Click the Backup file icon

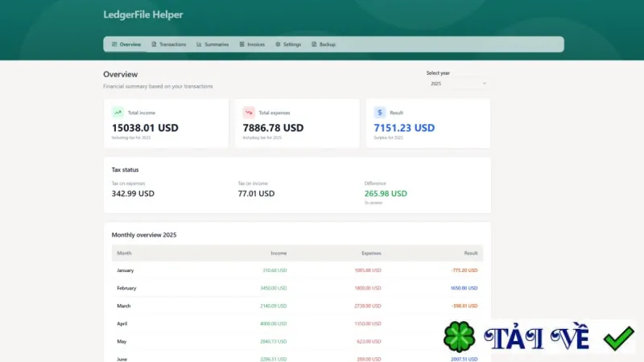click(x=314, y=44)
